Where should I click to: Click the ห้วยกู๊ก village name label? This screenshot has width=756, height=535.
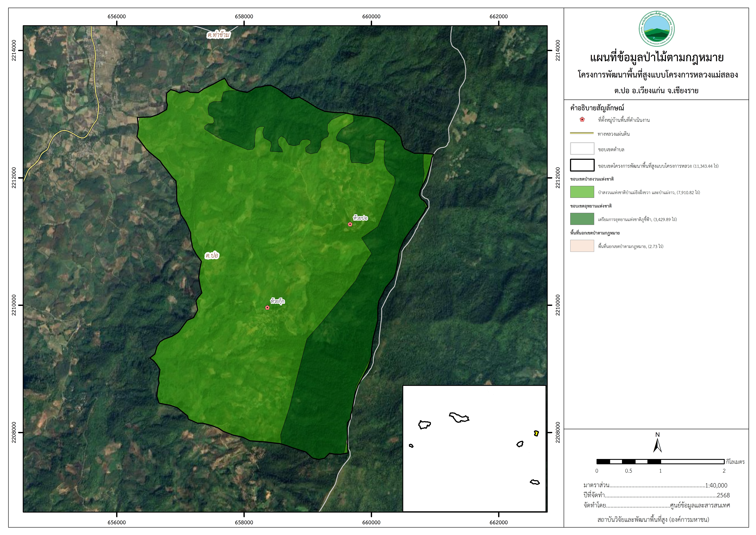(277, 301)
